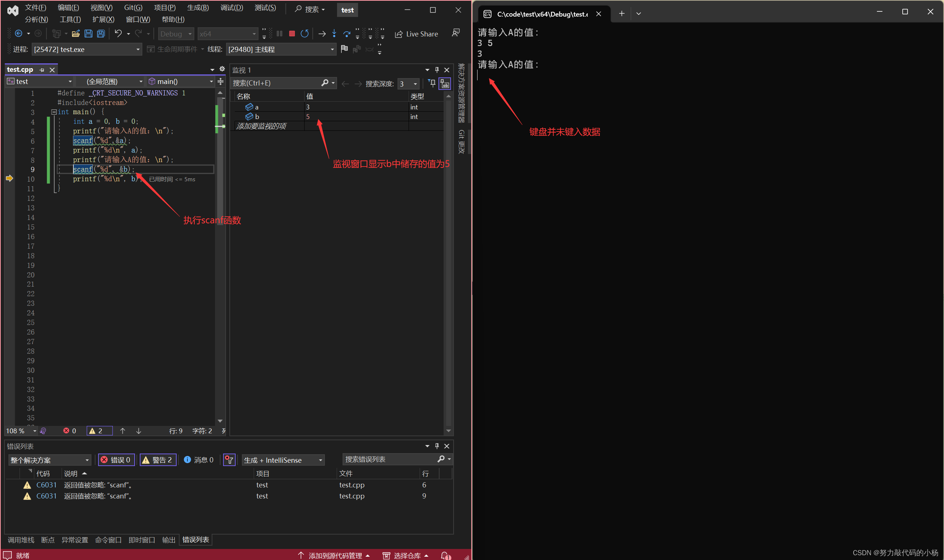Click the Save All toolbar icon
The width and height of the screenshot is (944, 560).
(x=101, y=34)
